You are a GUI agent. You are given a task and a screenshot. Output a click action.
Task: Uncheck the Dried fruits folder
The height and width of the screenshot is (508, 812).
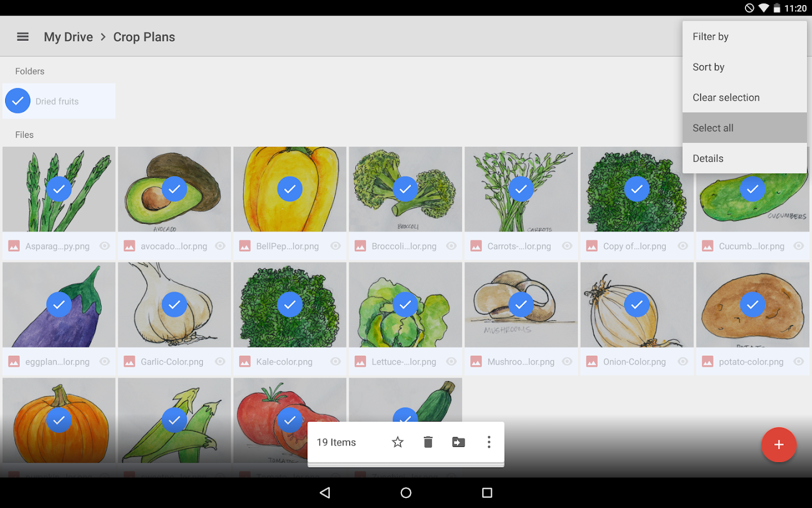[18, 101]
